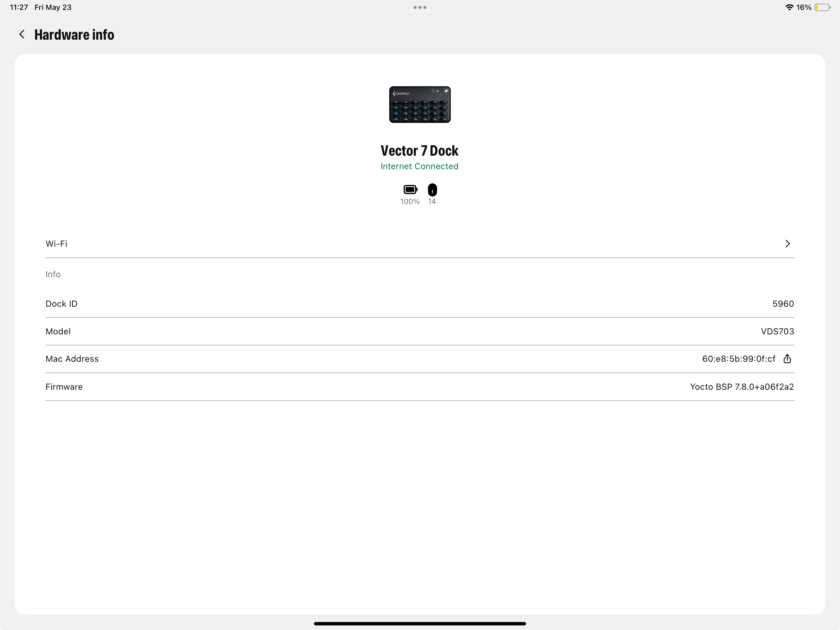Share the Mac Address via share icon
This screenshot has width=840, height=630.
coord(787,359)
